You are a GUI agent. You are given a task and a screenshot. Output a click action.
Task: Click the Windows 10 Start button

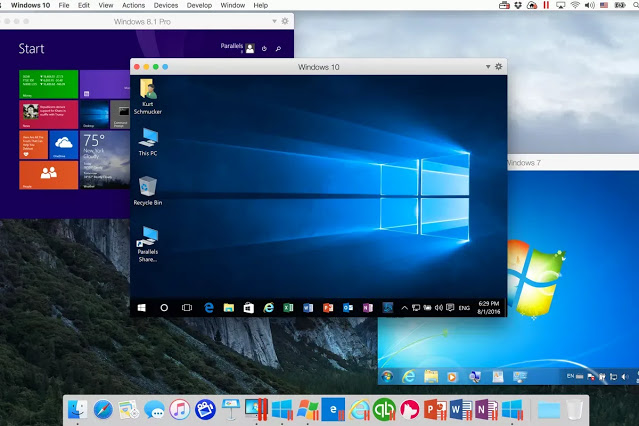(142, 308)
